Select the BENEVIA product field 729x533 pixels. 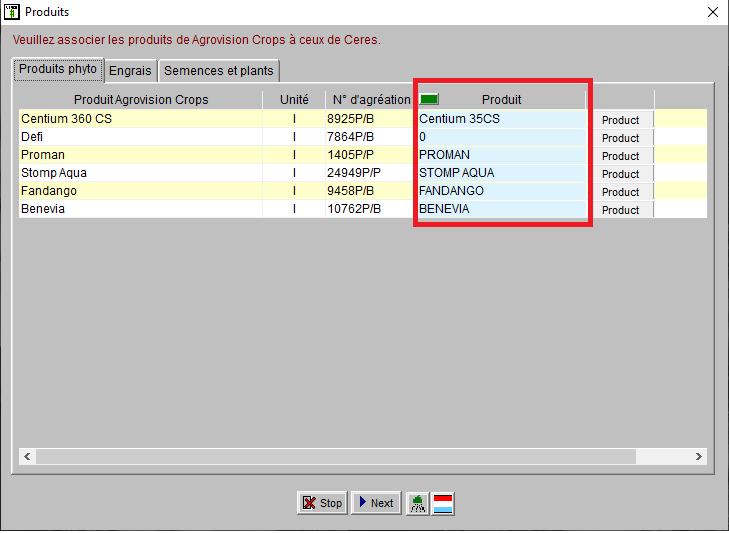[501, 209]
